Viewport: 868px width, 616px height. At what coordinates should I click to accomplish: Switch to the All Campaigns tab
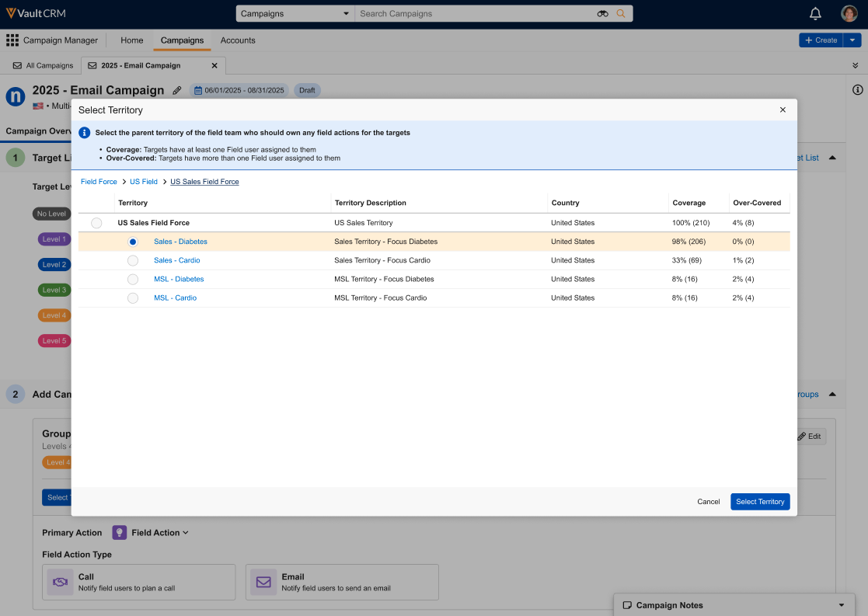click(x=44, y=66)
